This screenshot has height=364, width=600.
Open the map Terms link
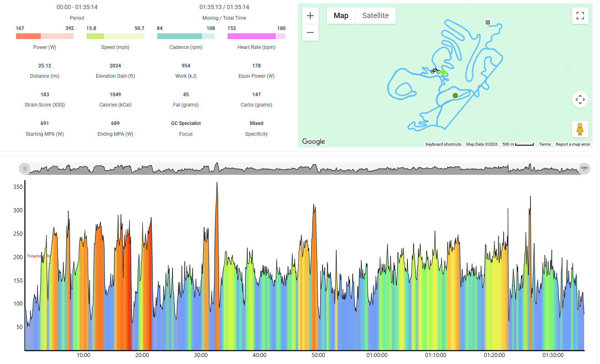click(545, 144)
